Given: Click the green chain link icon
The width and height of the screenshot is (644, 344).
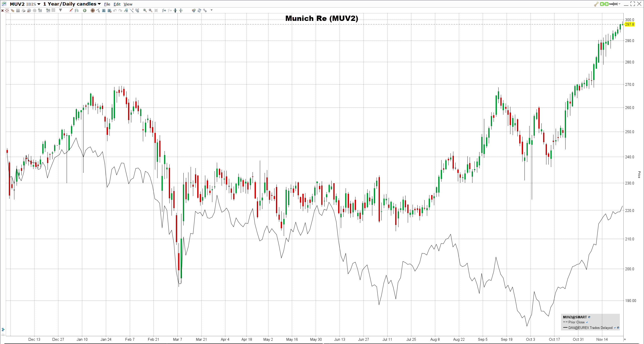Looking at the screenshot, I should click(604, 4).
